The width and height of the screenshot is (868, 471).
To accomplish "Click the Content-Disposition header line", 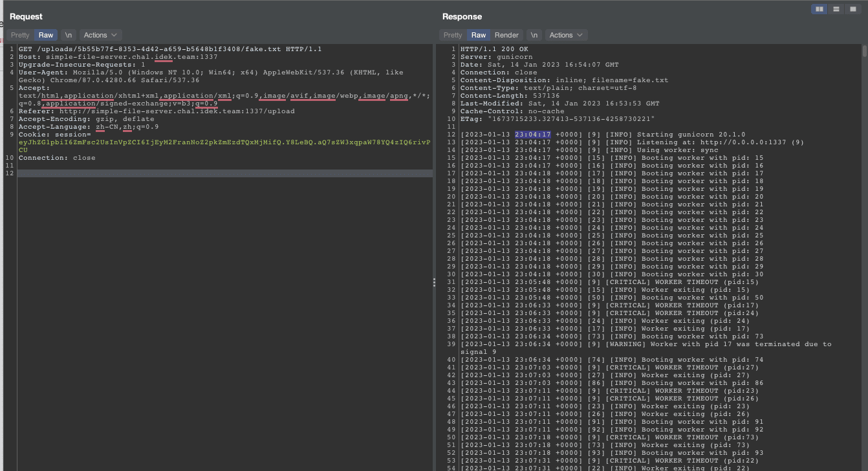I will [565, 80].
